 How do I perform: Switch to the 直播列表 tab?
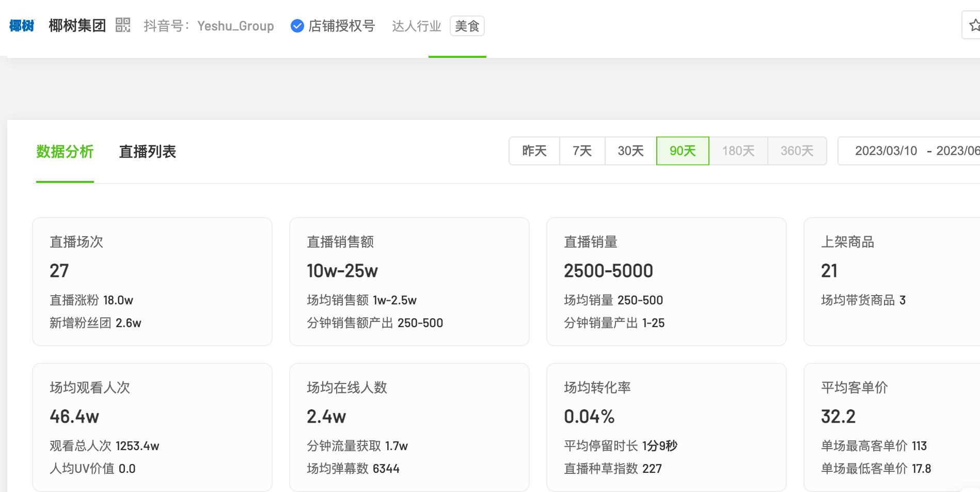pos(147,152)
